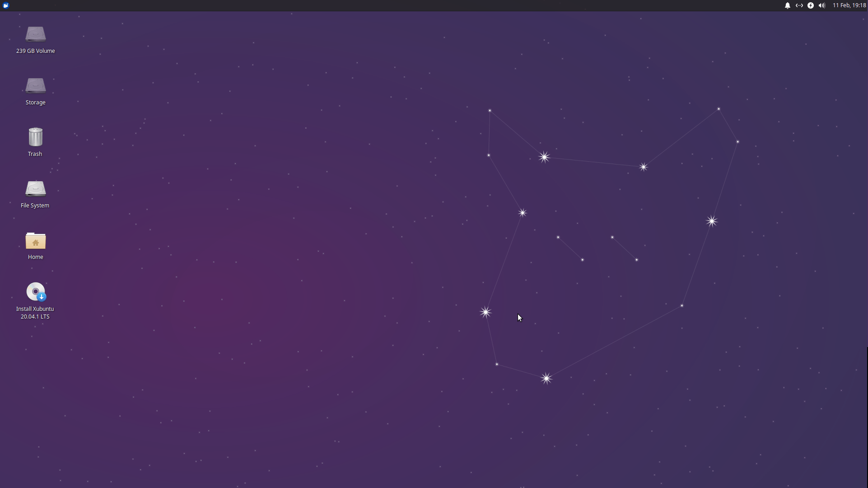Open the 239 GB Volume drive
This screenshot has width=868, height=488.
point(35,34)
